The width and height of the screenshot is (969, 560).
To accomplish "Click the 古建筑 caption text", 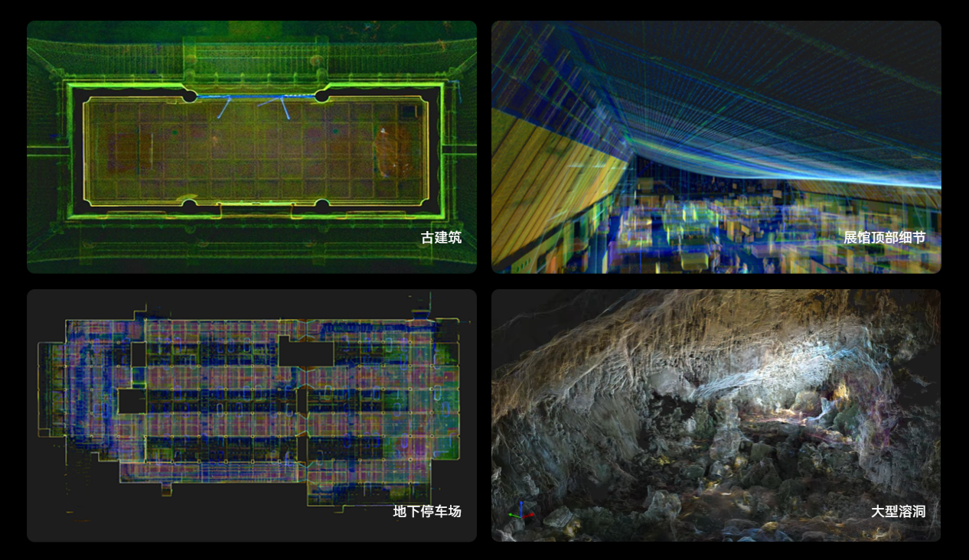I will tap(441, 237).
